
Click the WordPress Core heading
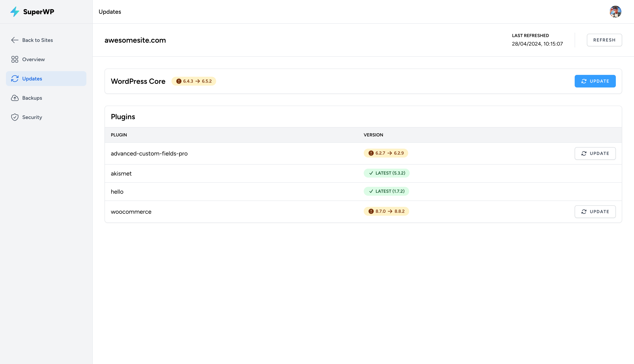pos(138,81)
